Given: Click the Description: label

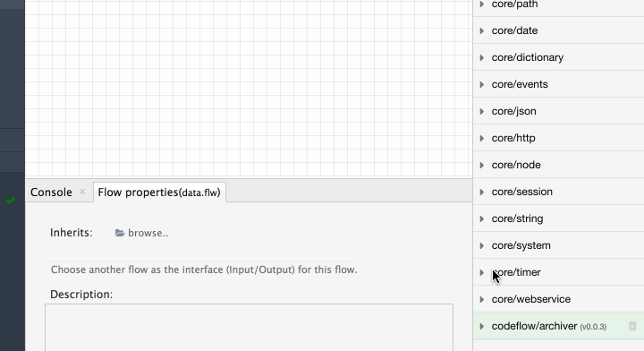Looking at the screenshot, I should tap(81, 295).
